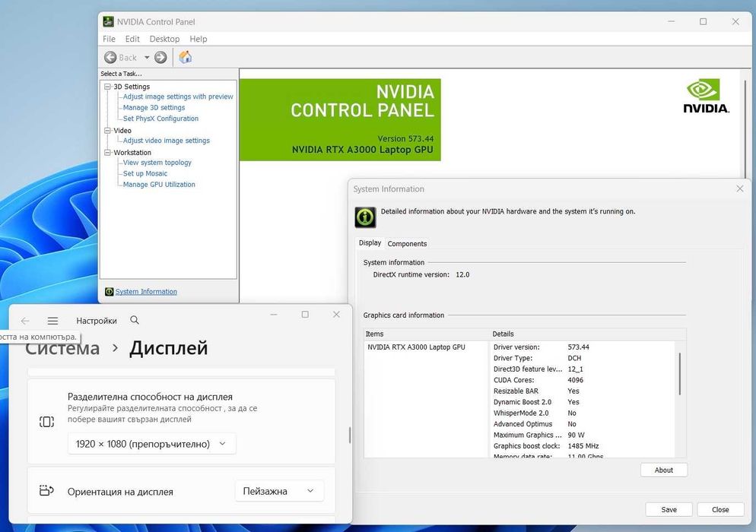Screen dimensions: 756x532
Task: Click the Dynamic Boost 2.0 row
Action: 582,402
